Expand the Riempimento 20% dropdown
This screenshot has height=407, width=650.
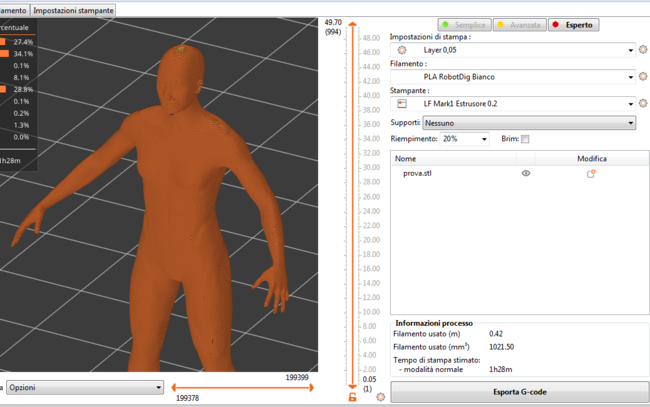[464, 139]
